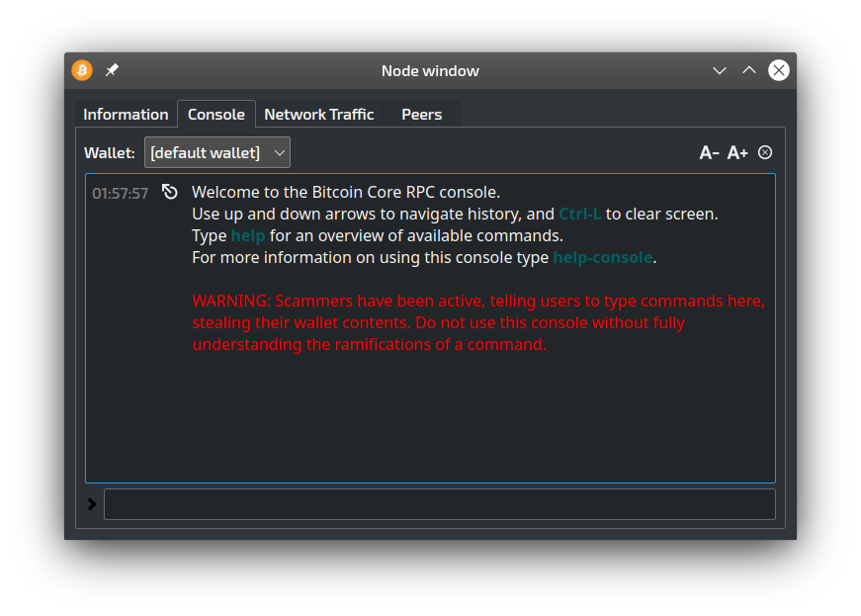This screenshot has width=861, height=616.
Task: Focus the console command input field
Action: click(x=439, y=504)
